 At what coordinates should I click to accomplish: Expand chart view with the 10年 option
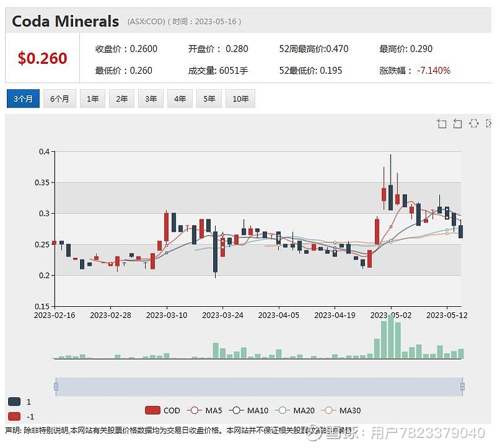pos(240,99)
